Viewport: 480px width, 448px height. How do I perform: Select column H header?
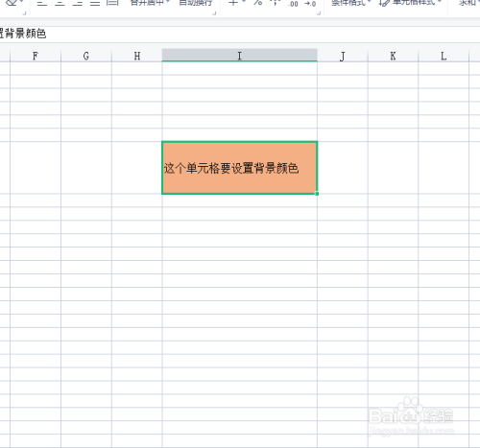pyautogui.click(x=137, y=56)
